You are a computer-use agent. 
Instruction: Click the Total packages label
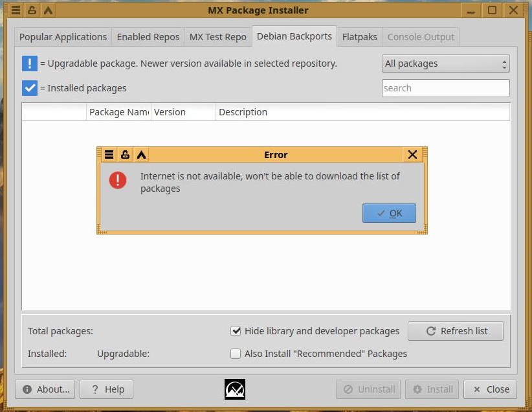point(60,331)
